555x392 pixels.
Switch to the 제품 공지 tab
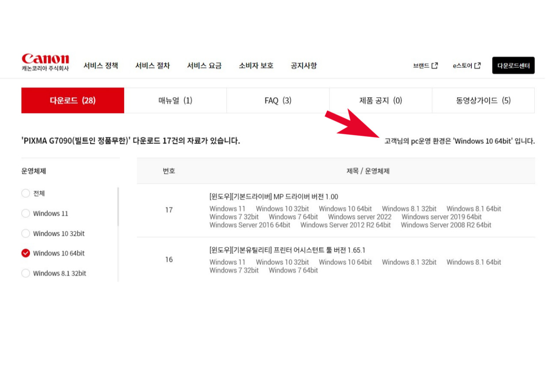380,100
